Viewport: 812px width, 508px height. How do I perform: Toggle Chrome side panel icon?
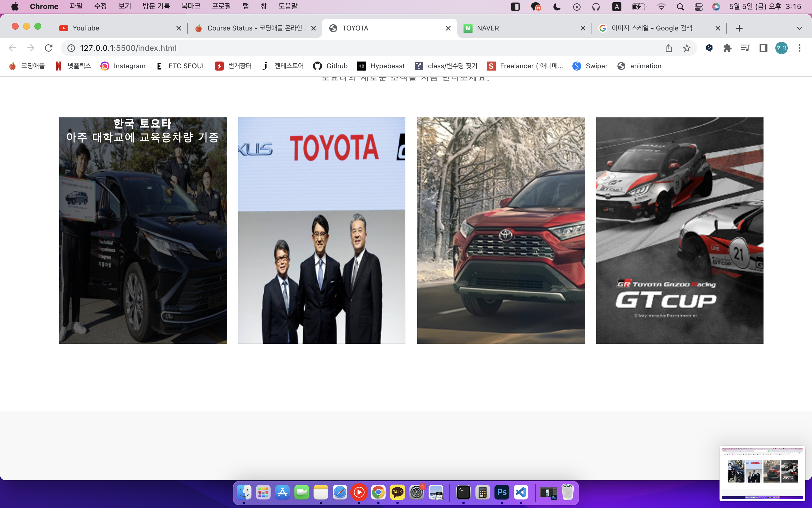(763, 48)
